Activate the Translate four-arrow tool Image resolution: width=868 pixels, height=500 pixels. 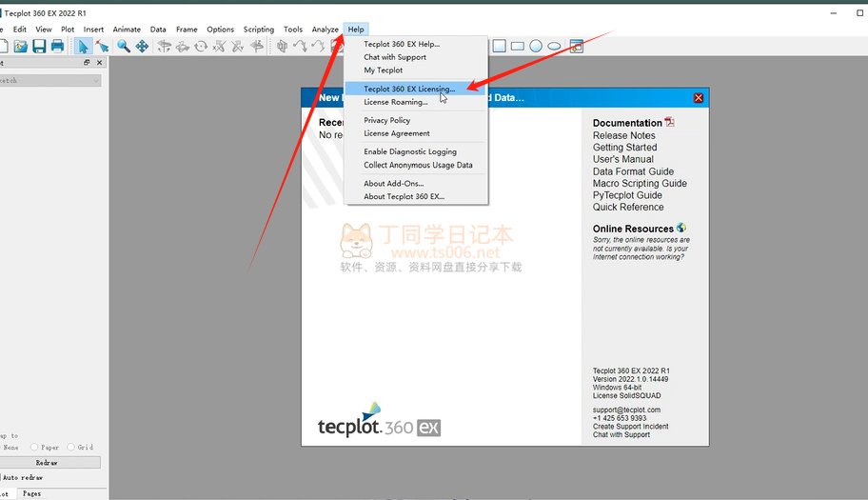click(142, 46)
